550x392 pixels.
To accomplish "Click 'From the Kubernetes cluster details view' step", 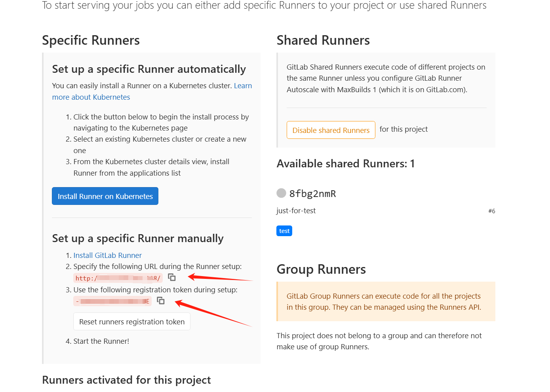I will click(x=151, y=167).
